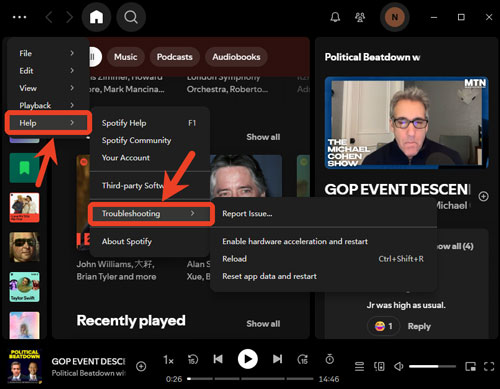Open the sunglasses portrait sidebar item
Image resolution: width=500 pixels, height=389 pixels.
pyautogui.click(x=24, y=247)
